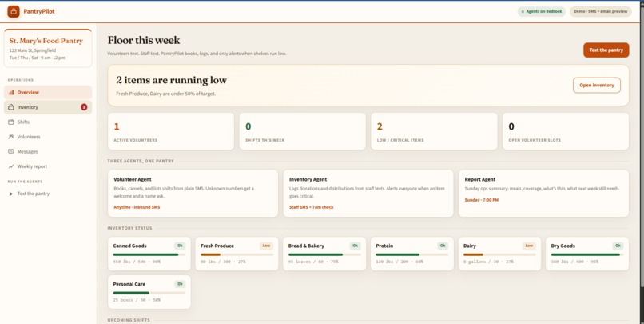Click the Messages chat icon
Screen dimensions: 644x324
(11, 152)
